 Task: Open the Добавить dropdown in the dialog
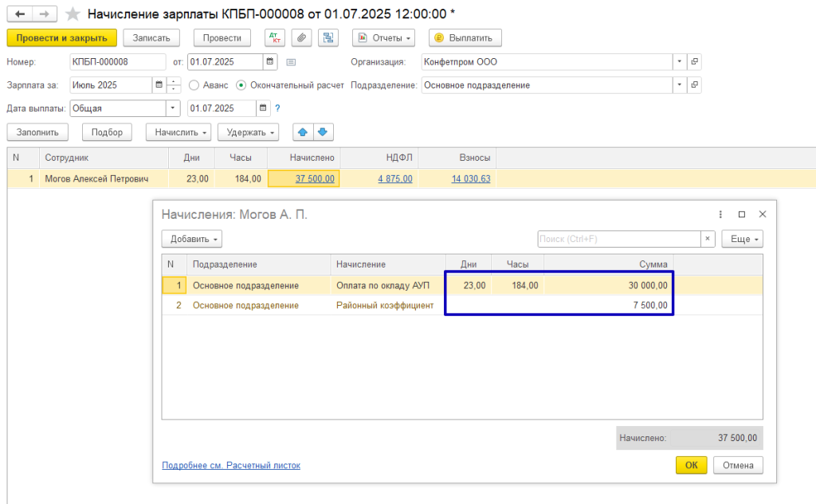(x=192, y=239)
